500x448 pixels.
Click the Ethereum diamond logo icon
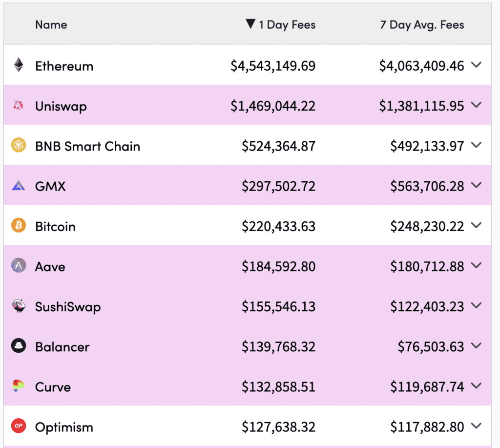click(19, 65)
